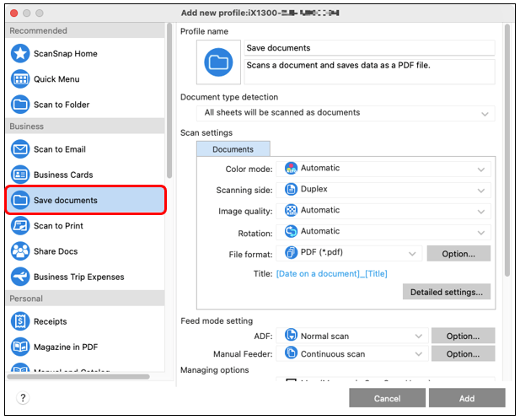
Task: Select the Magazine in PDF label
Action: click(66, 347)
